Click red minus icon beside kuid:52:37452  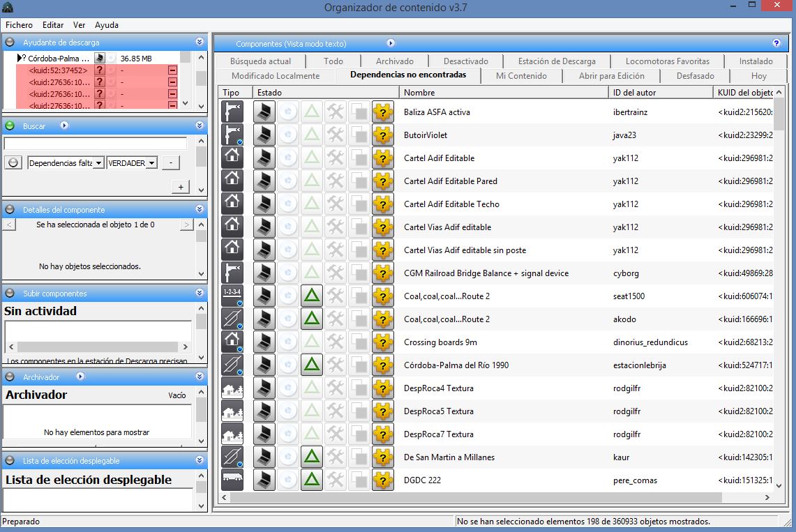tap(172, 70)
